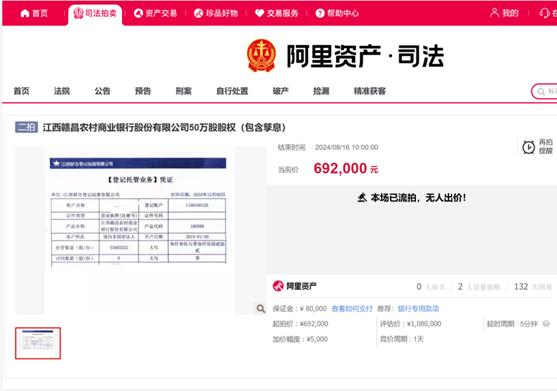Open 珍品好物 in the top bar
The width and height of the screenshot is (557, 391).
[x=216, y=13]
